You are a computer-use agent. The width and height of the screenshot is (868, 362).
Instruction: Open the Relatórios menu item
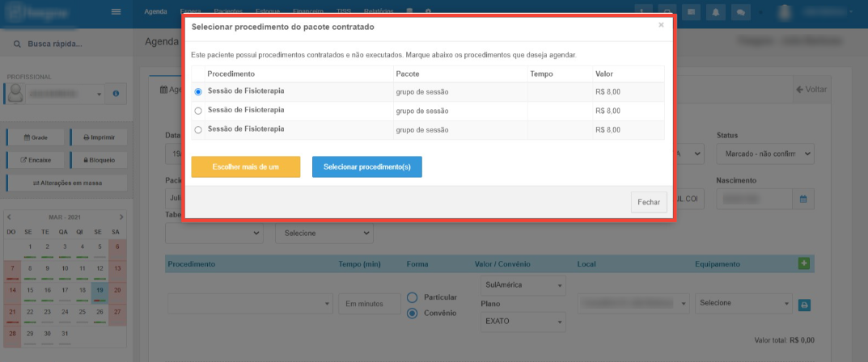point(379,11)
